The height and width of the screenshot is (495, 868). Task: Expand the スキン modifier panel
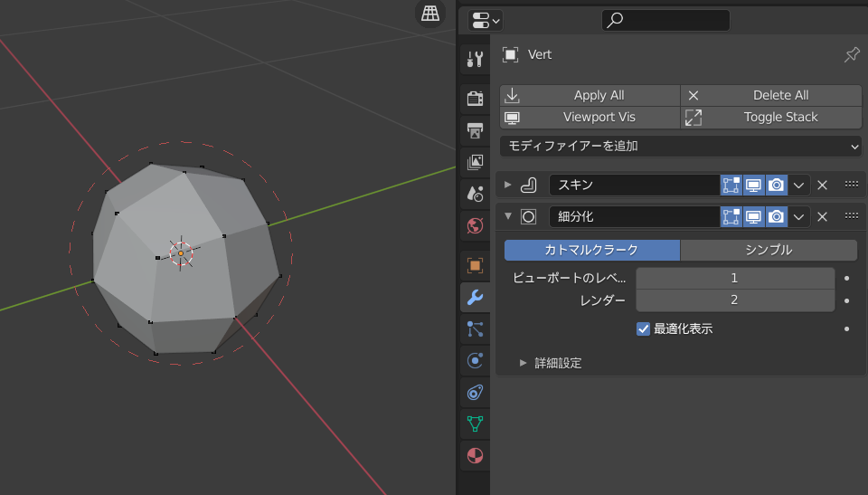point(507,185)
